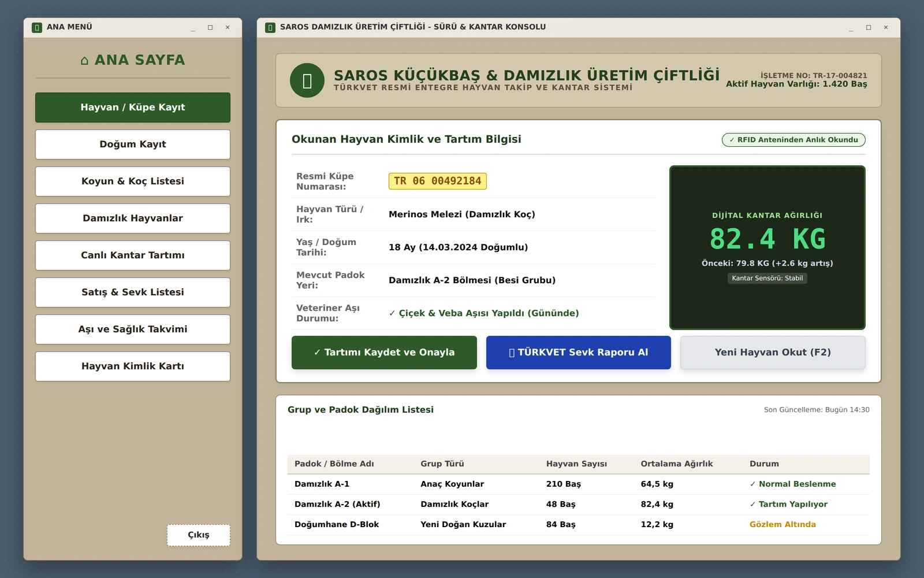Click Çiçek & Veba Aşısı Yapıldı status

tap(484, 313)
